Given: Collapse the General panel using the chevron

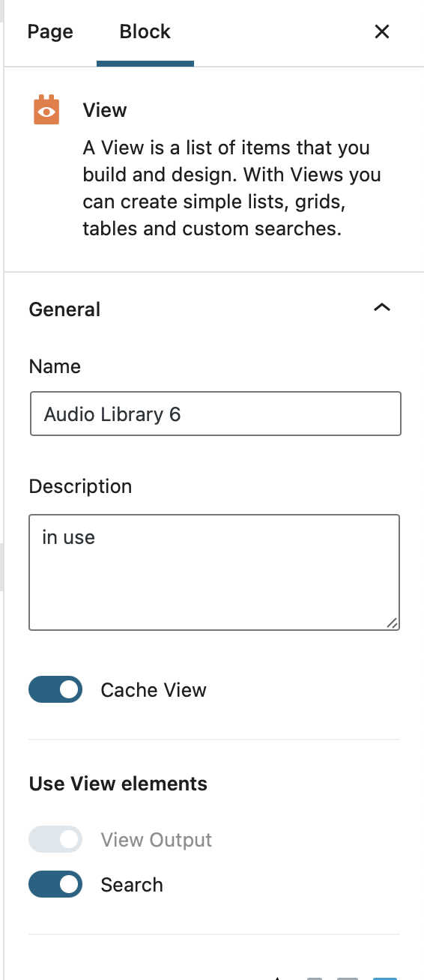Looking at the screenshot, I should [x=382, y=308].
